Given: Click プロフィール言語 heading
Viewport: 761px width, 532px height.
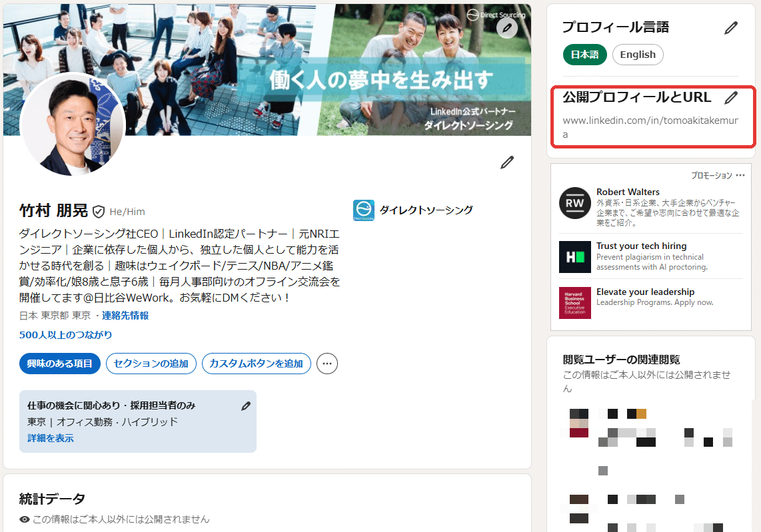Looking at the screenshot, I should (x=616, y=27).
